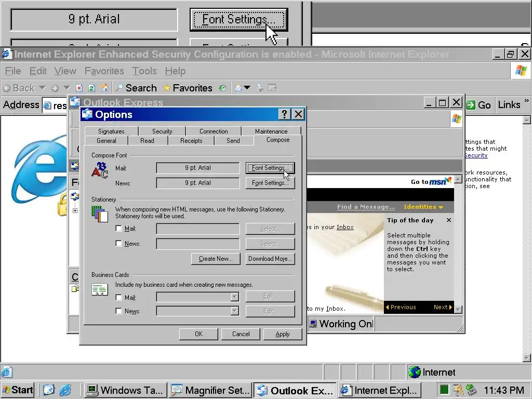Enable the Stationery News checkbox

pyautogui.click(x=119, y=243)
